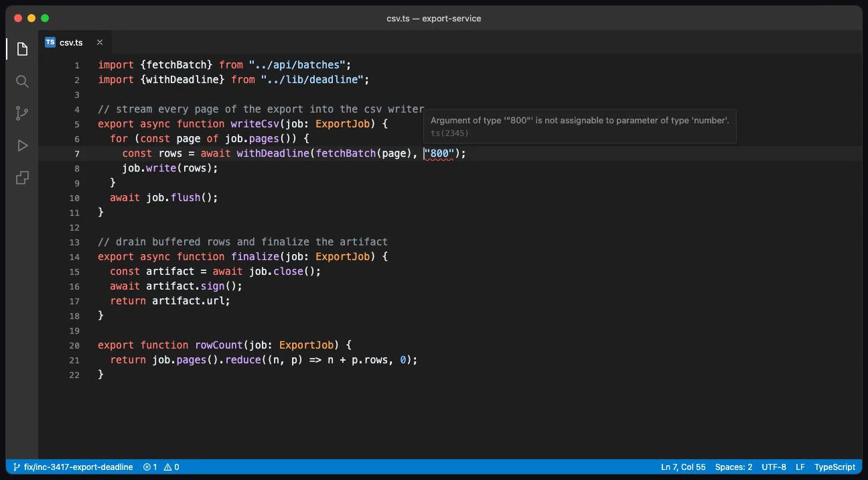Click the ts(2345) error code in tooltip
The image size is (868, 480).
pyautogui.click(x=449, y=133)
